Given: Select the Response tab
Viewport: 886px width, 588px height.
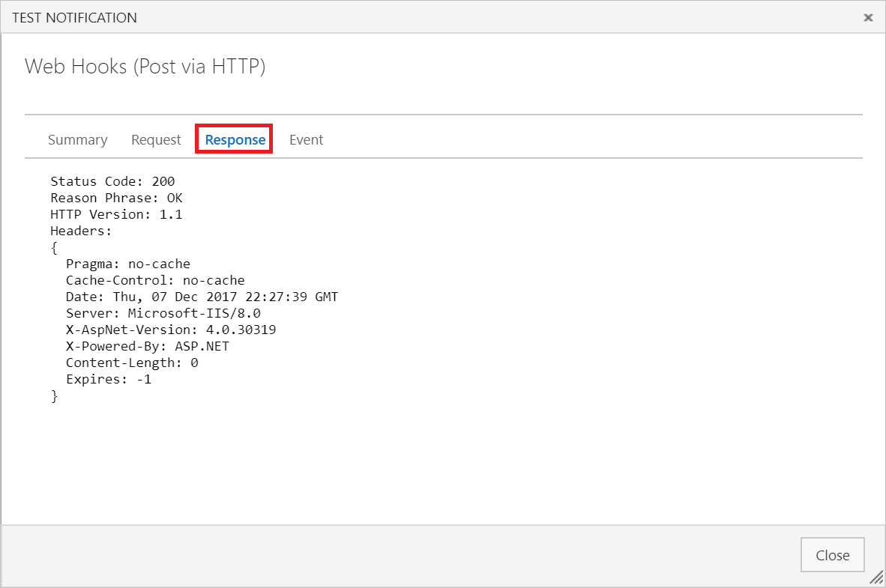Looking at the screenshot, I should pyautogui.click(x=233, y=139).
